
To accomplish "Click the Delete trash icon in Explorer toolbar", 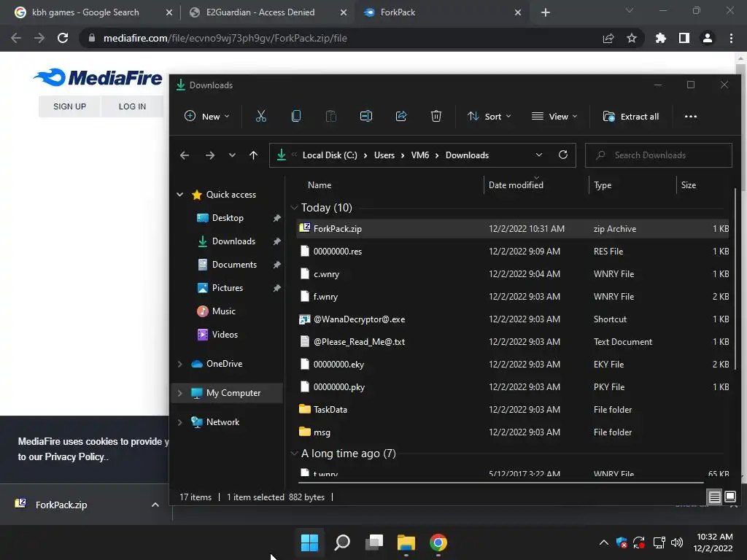I will pyautogui.click(x=436, y=116).
